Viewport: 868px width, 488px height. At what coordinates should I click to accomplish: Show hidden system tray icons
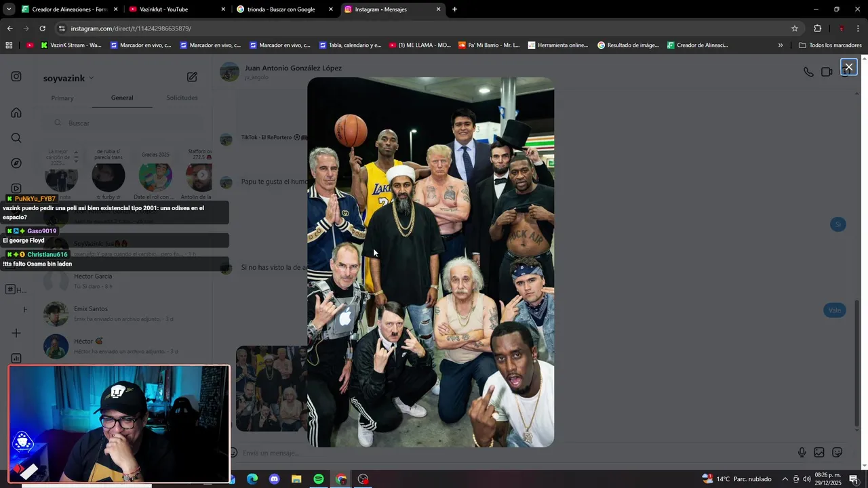tap(785, 479)
